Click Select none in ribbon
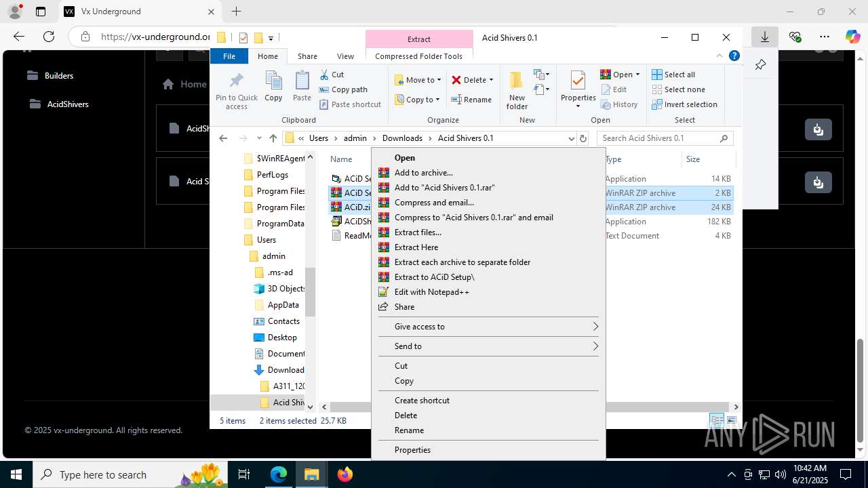Screen dimensions: 868x488 (678, 89)
